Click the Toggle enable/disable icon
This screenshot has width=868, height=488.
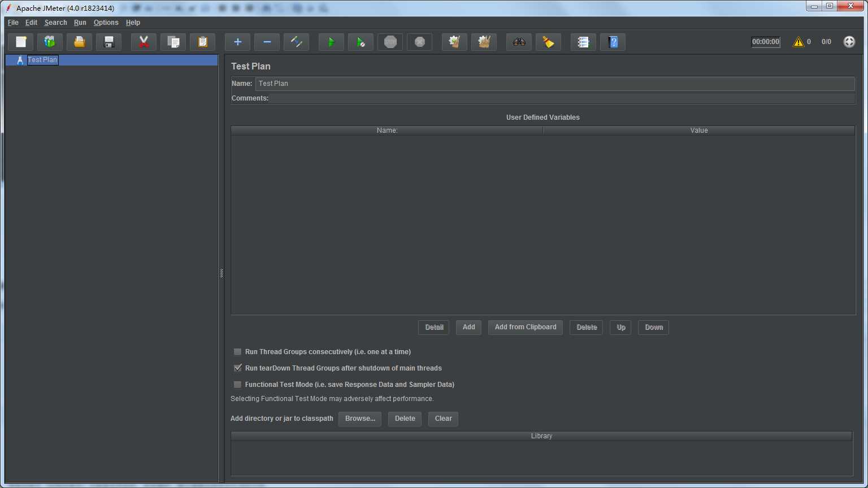click(297, 42)
